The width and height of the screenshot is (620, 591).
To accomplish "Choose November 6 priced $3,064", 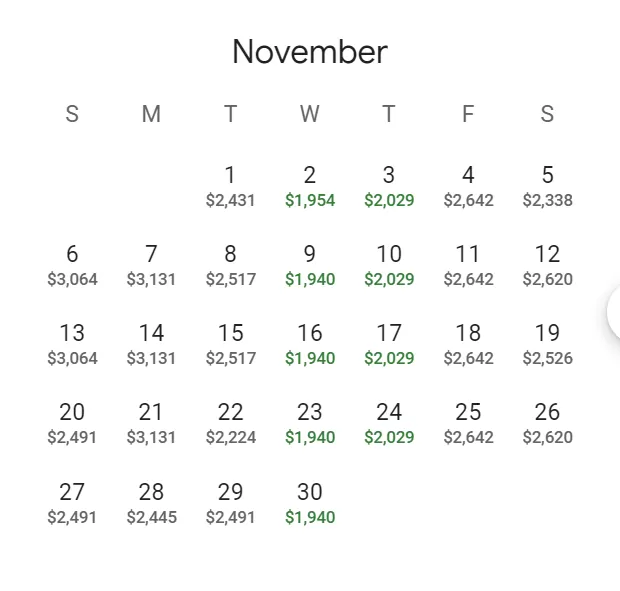I will [72, 265].
